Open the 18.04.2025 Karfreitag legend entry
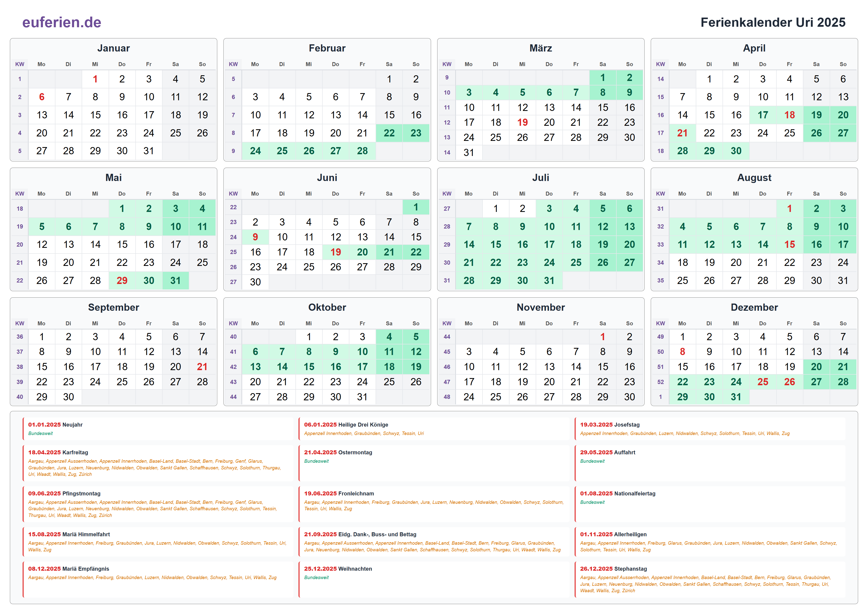 coord(158,463)
